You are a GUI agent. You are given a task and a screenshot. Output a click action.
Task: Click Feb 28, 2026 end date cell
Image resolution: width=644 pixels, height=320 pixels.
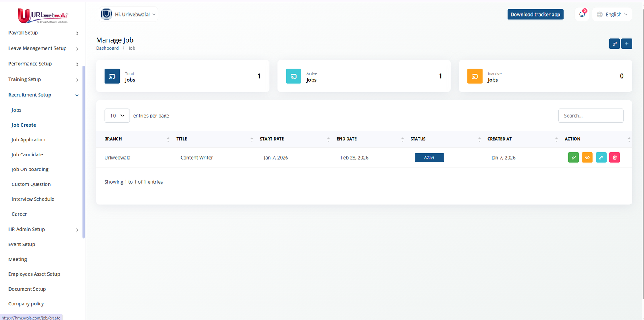355,158
